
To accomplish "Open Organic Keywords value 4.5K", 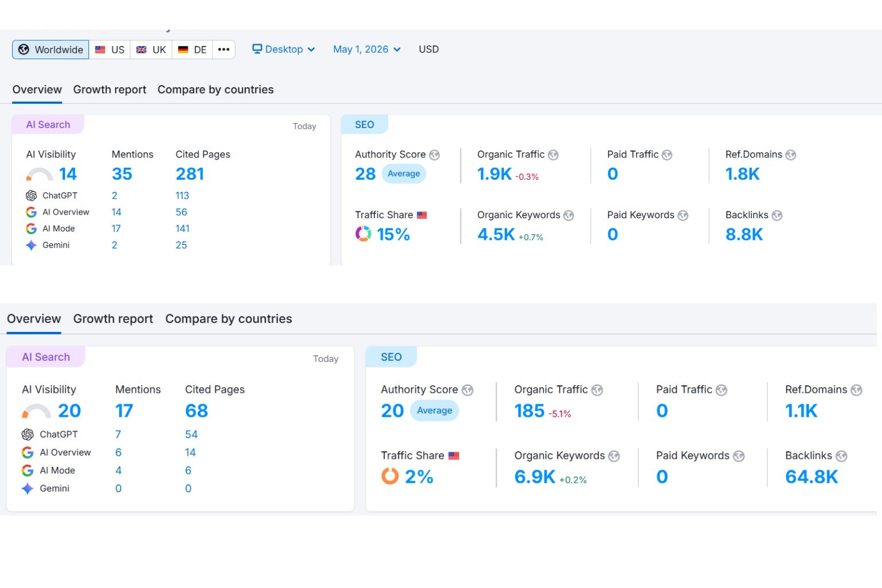I will (496, 234).
